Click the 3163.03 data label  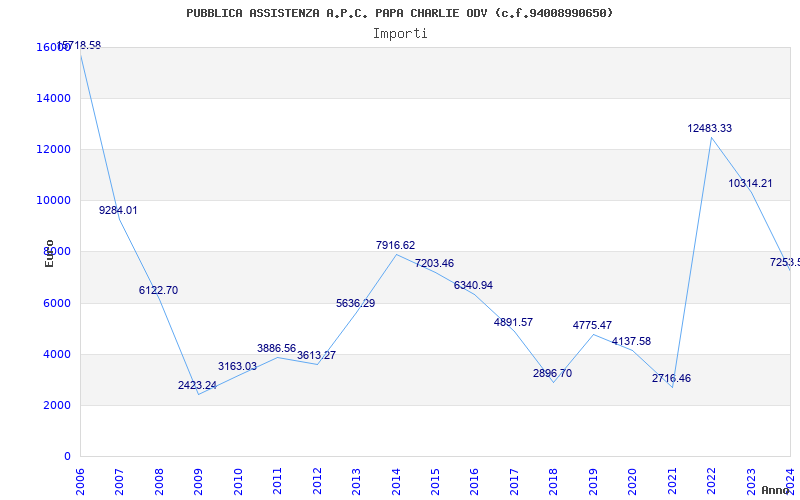(x=237, y=366)
